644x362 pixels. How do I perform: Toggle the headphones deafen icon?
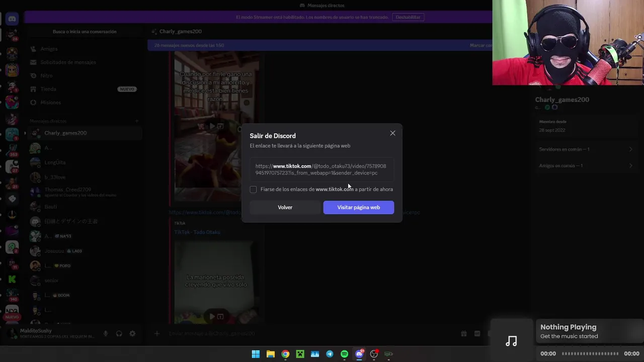click(x=119, y=334)
